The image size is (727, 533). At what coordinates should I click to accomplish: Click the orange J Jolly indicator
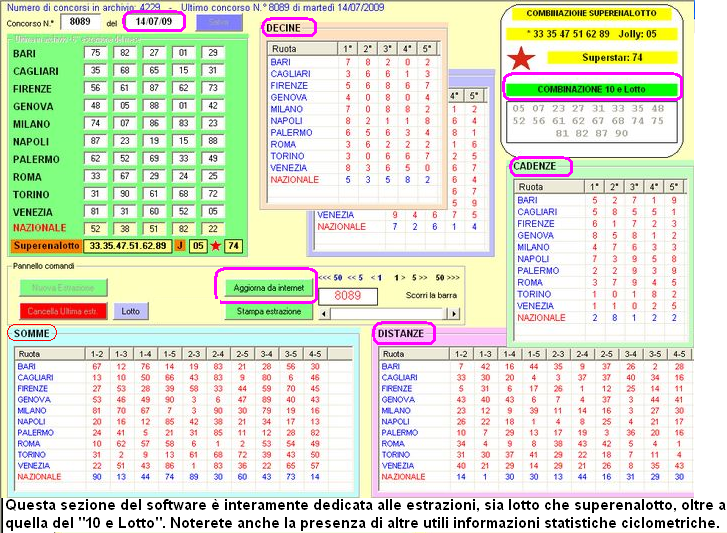tap(179, 246)
